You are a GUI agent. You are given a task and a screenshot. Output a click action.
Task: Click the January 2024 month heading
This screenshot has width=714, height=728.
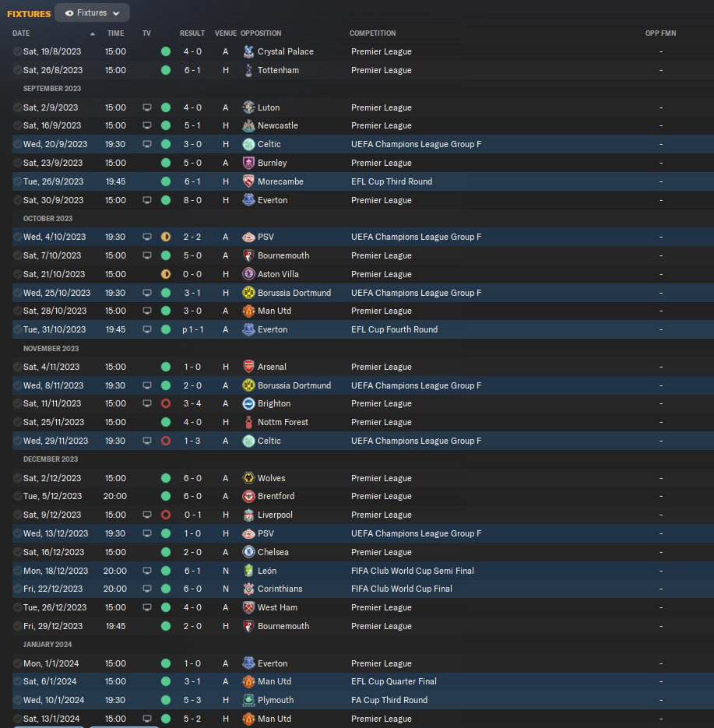[x=47, y=645]
